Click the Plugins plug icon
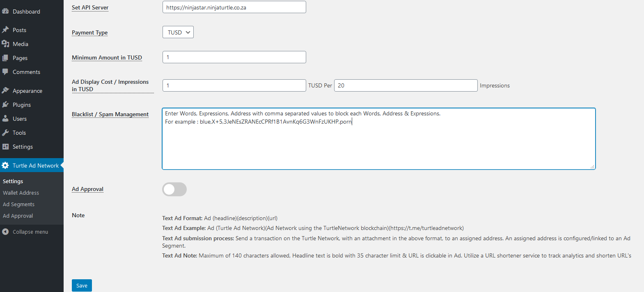 pyautogui.click(x=5, y=105)
